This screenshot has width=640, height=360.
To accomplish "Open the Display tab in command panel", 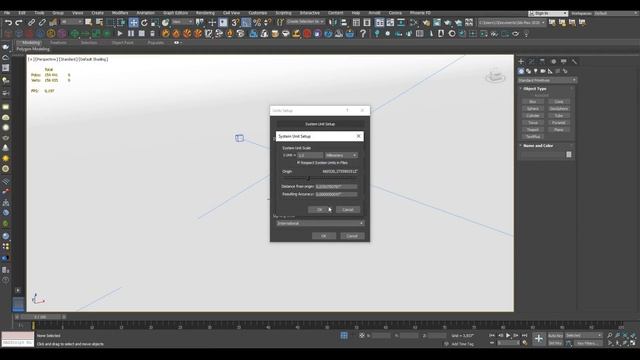I will (x=564, y=61).
